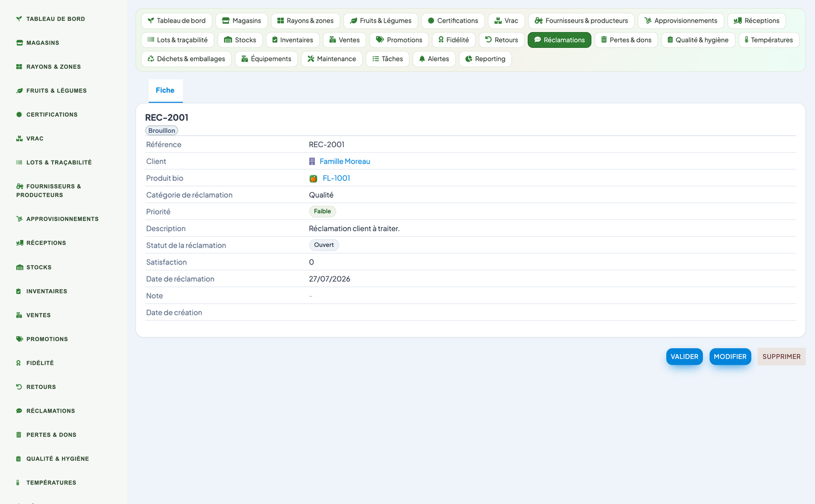The image size is (815, 504).
Task: Click the Approvisionnements cart icon in sidebar
Action: click(x=19, y=219)
